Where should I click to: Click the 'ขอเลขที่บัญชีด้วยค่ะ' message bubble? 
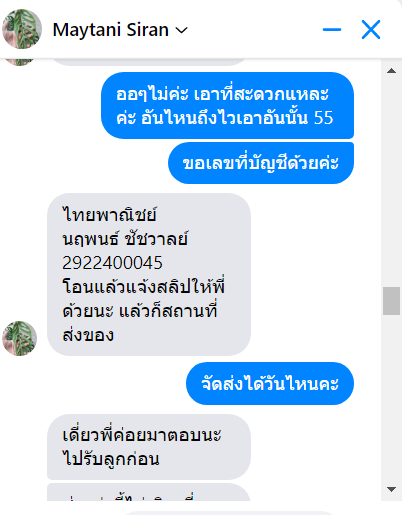click(261, 163)
